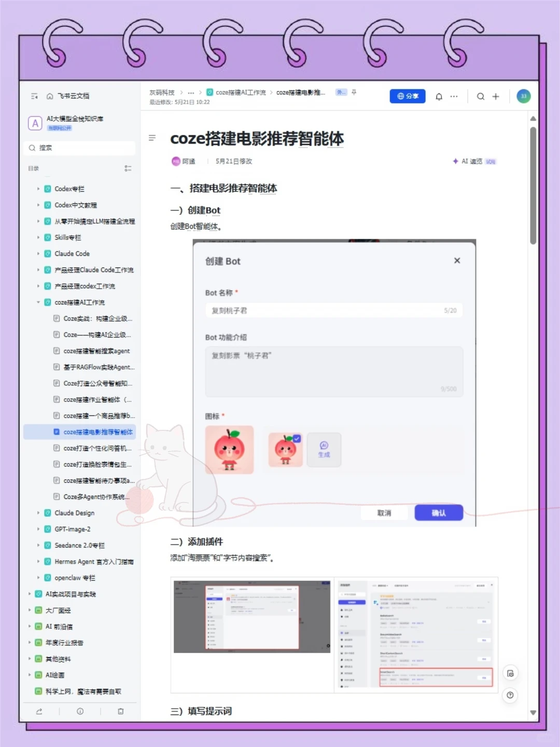Click author 阿强's avatar
This screenshot has height=747, width=560.
(176, 161)
